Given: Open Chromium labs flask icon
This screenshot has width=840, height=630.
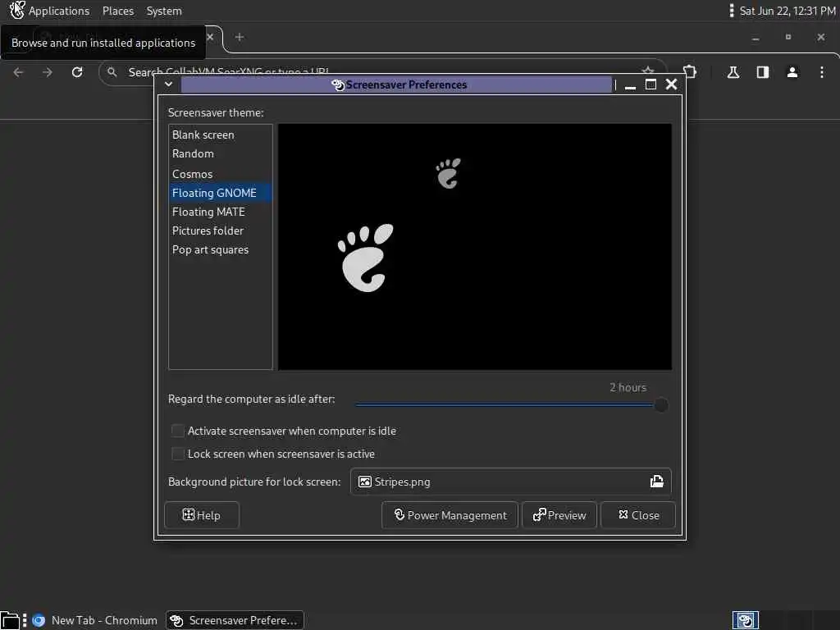Looking at the screenshot, I should click(x=733, y=72).
